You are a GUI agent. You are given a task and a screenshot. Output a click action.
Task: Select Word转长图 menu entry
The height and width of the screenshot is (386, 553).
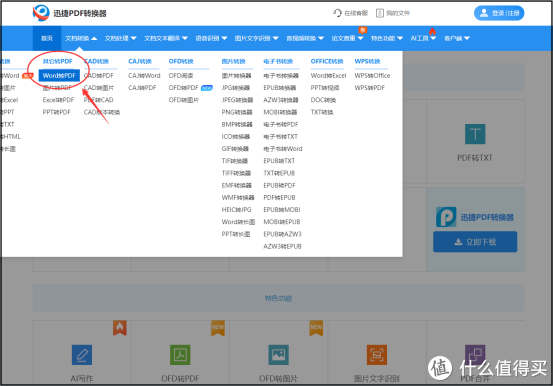tap(238, 222)
